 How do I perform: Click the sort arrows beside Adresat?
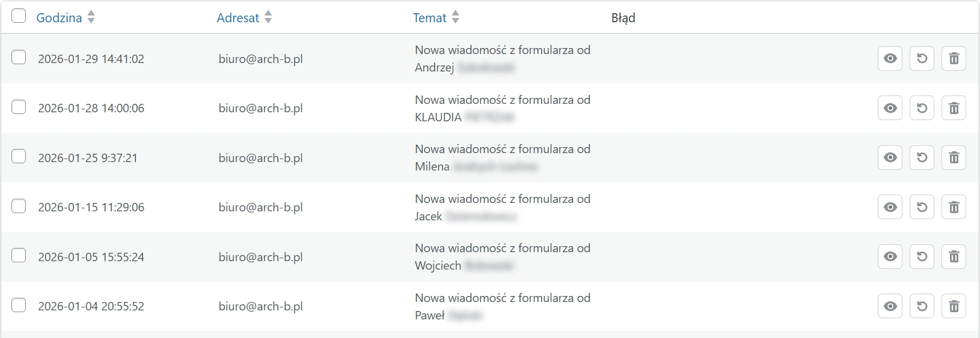[268, 17]
